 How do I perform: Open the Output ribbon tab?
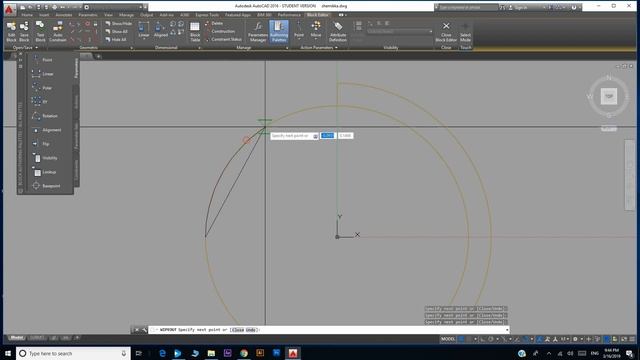pos(147,15)
